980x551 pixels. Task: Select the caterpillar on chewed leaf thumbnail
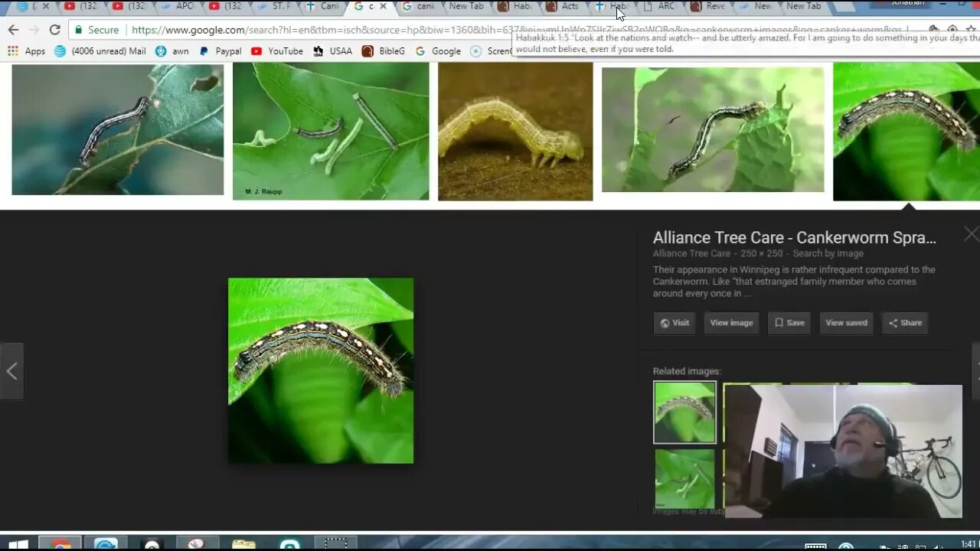click(x=713, y=129)
